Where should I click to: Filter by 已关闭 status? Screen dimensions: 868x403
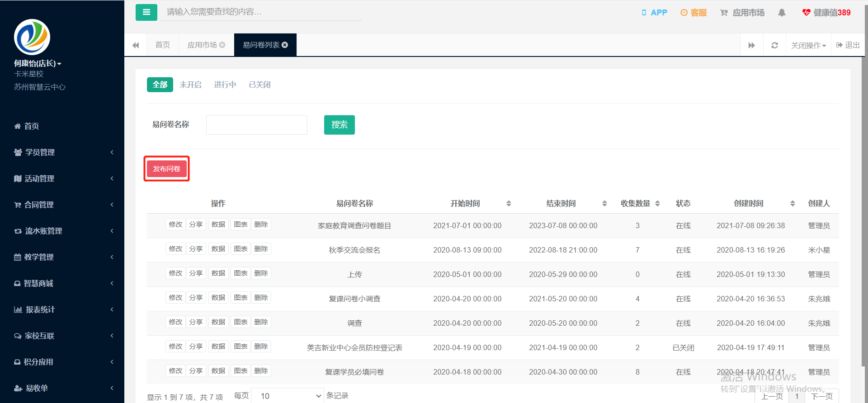pyautogui.click(x=259, y=84)
